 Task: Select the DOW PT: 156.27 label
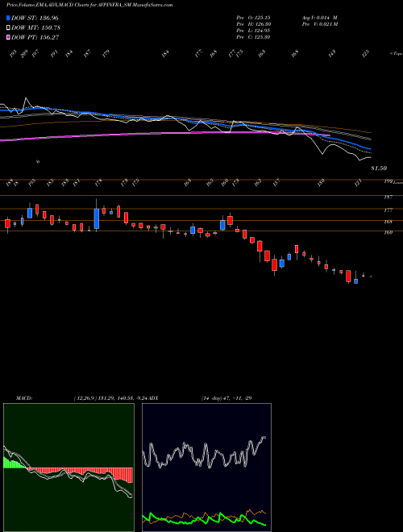pyautogui.click(x=35, y=37)
